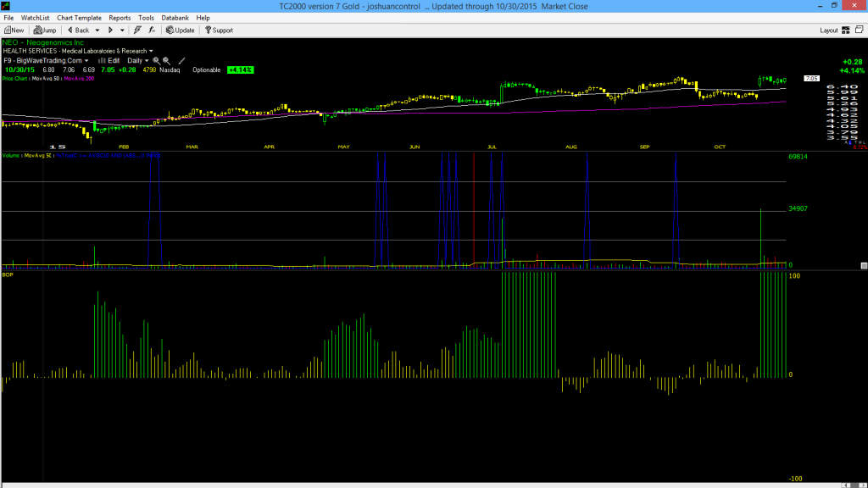Click the Layout label button
Image resolution: width=868 pixels, height=488 pixels.
tap(829, 30)
